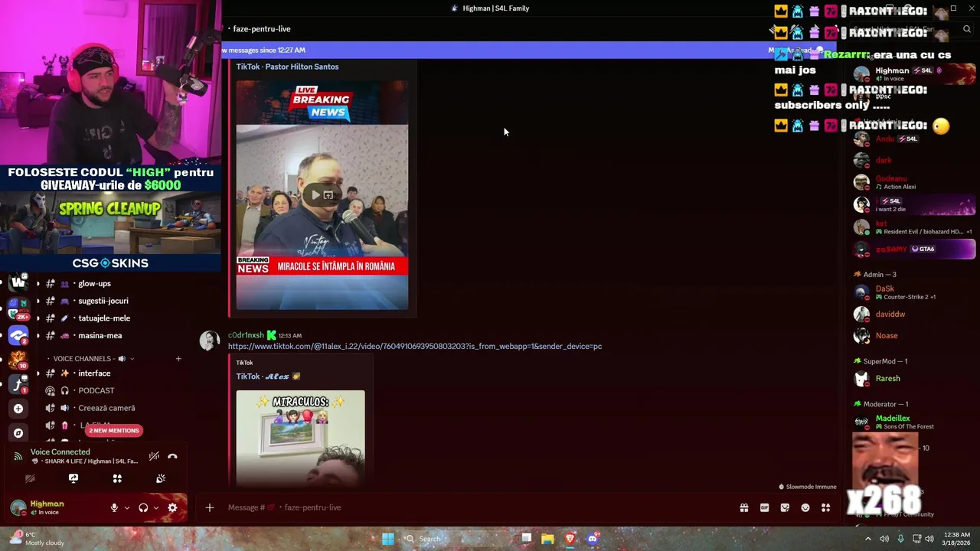Click the search magnifier in Discord header

[x=967, y=29]
